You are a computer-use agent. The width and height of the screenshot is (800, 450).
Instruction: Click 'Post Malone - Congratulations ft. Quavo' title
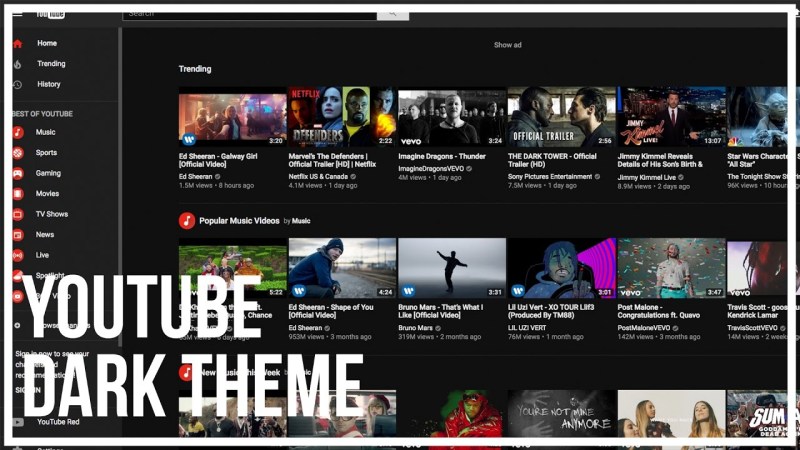(x=658, y=311)
